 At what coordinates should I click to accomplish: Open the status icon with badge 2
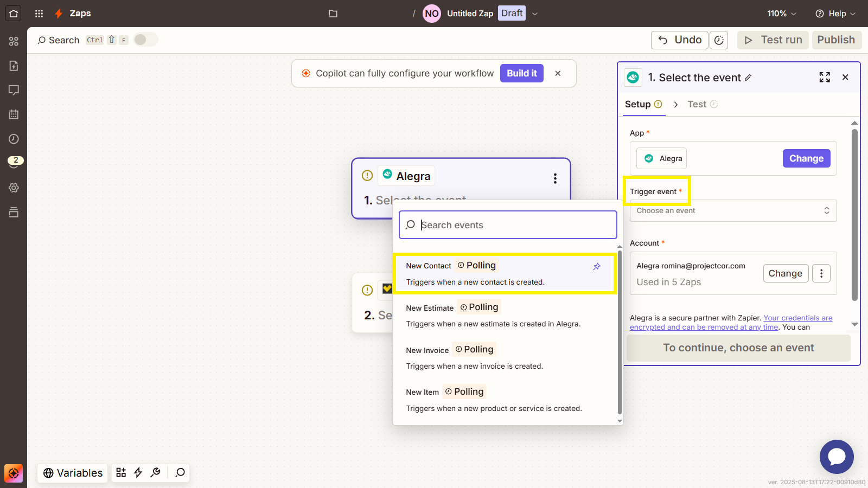(15, 162)
